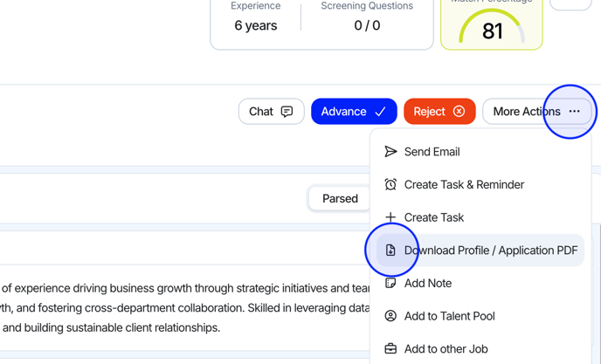Click the PDF download file icon
This screenshot has height=364, width=601.
[x=390, y=251]
